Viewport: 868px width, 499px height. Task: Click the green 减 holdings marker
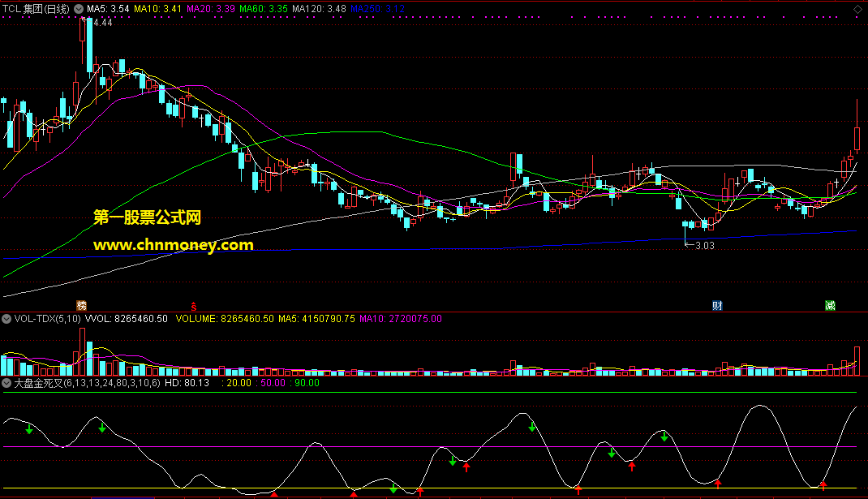click(830, 305)
